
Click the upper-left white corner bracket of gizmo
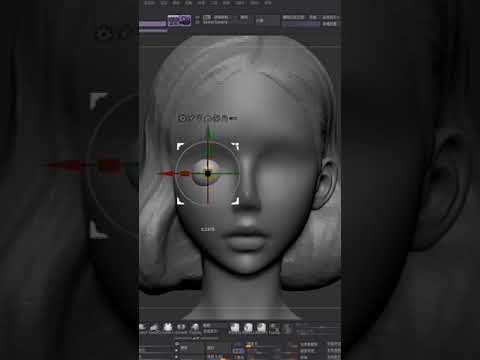point(180,146)
